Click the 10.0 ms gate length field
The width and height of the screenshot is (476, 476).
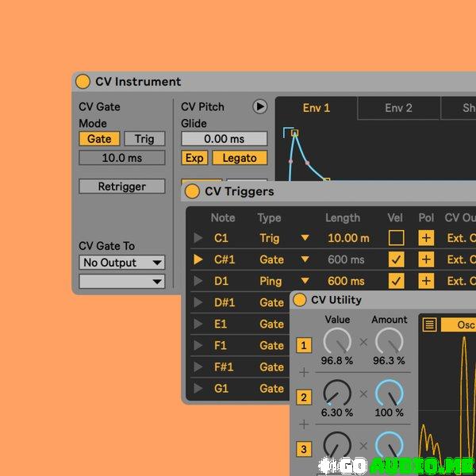pyautogui.click(x=122, y=158)
